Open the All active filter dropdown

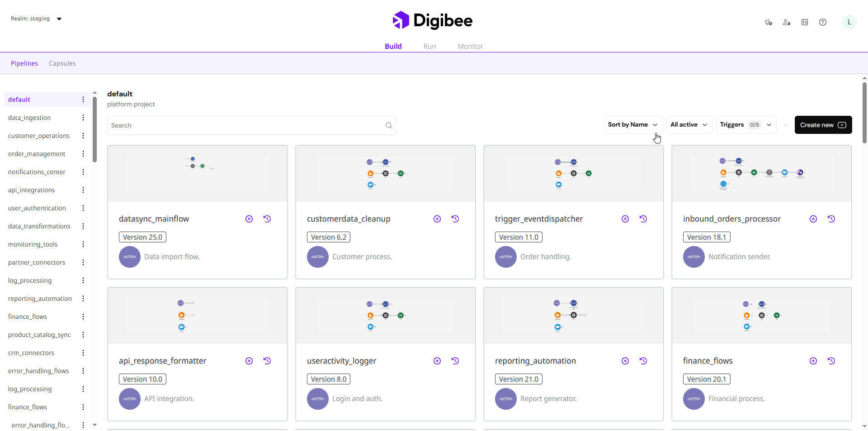(689, 125)
